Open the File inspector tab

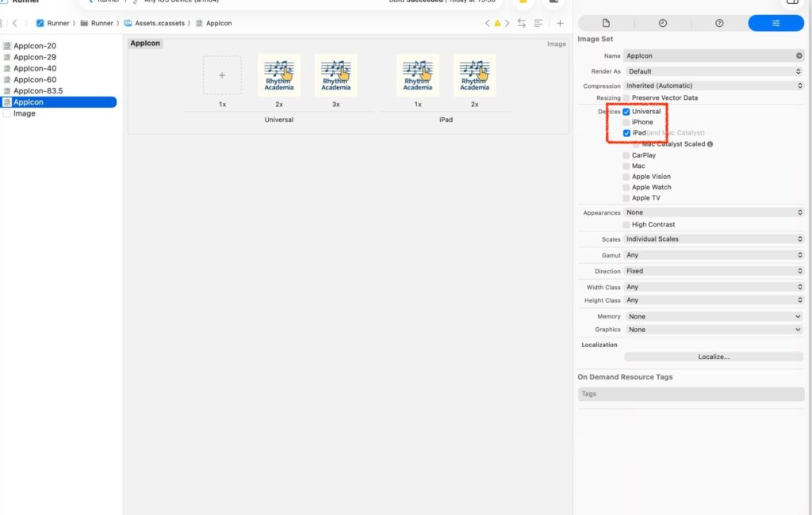click(606, 23)
